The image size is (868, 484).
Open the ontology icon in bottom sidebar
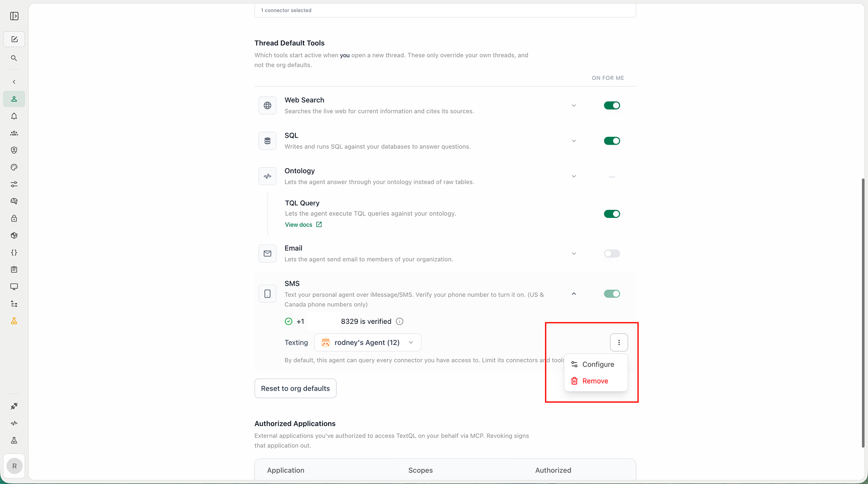14,423
